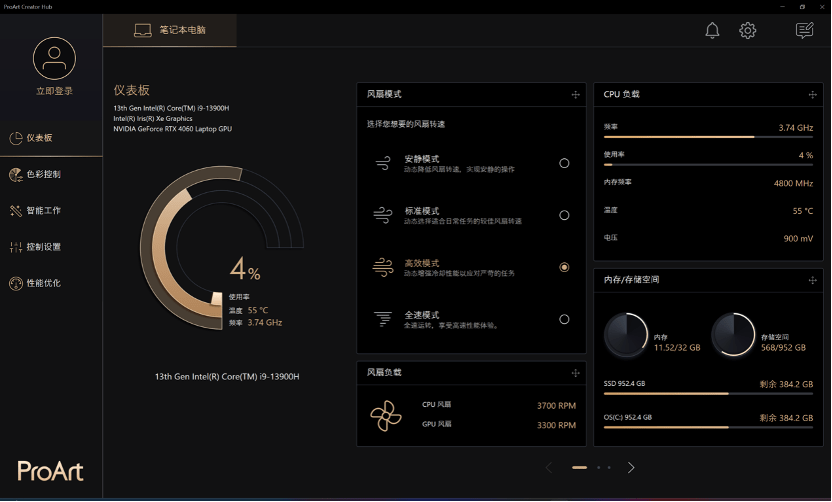Switch to the 笔记本电脑 tab

[170, 30]
